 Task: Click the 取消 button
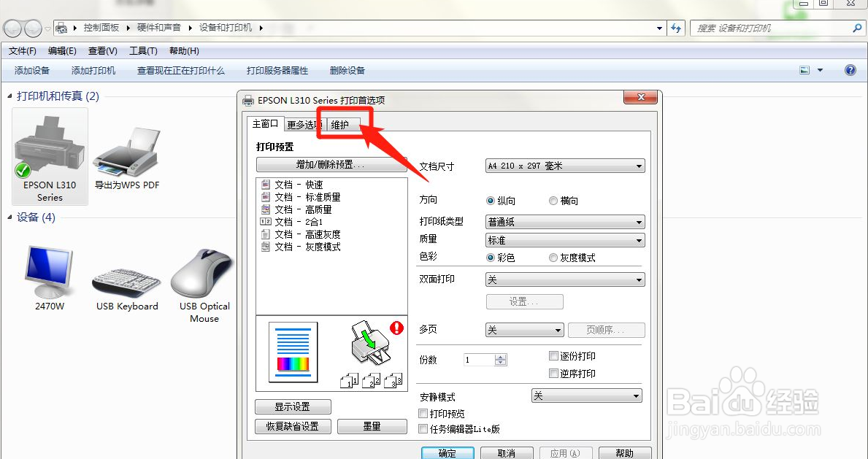pyautogui.click(x=507, y=453)
